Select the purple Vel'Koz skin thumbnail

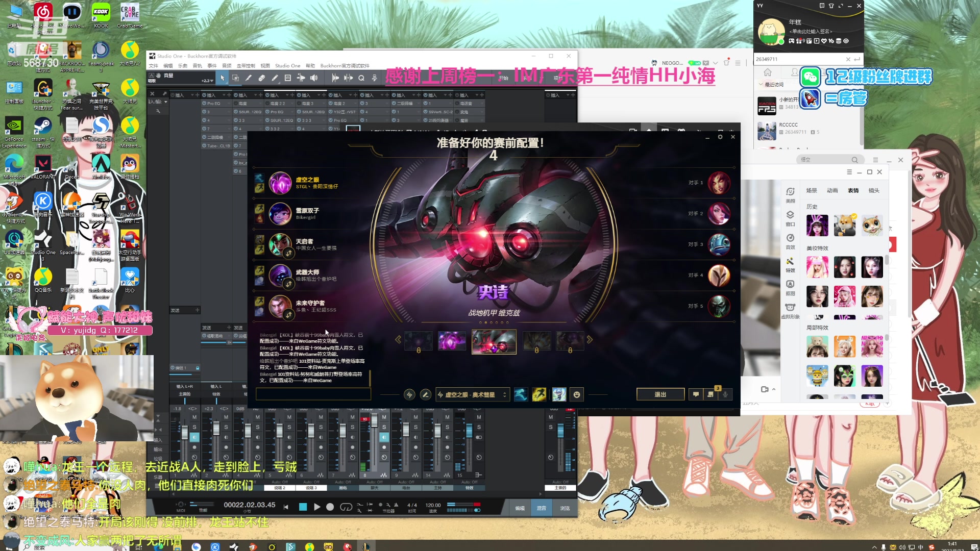(452, 341)
